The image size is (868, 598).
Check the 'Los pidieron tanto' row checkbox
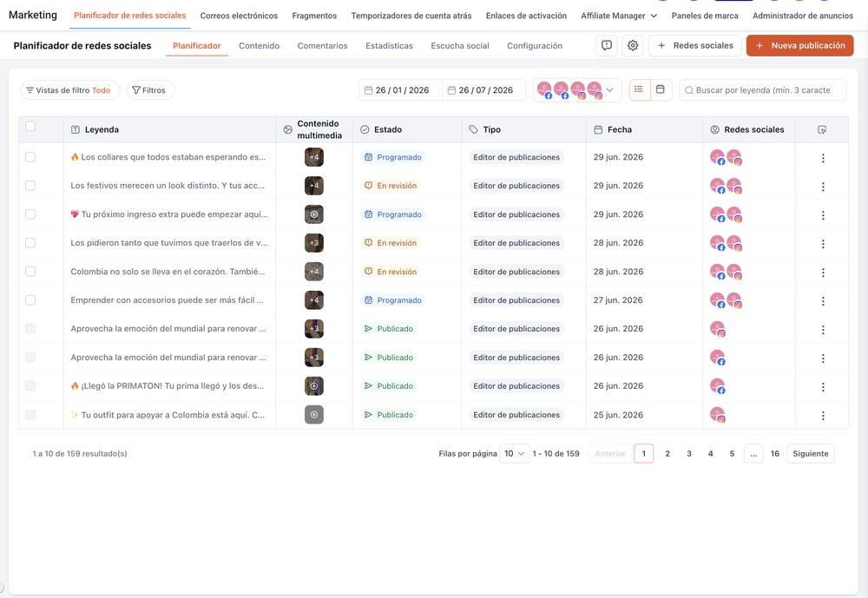30,242
